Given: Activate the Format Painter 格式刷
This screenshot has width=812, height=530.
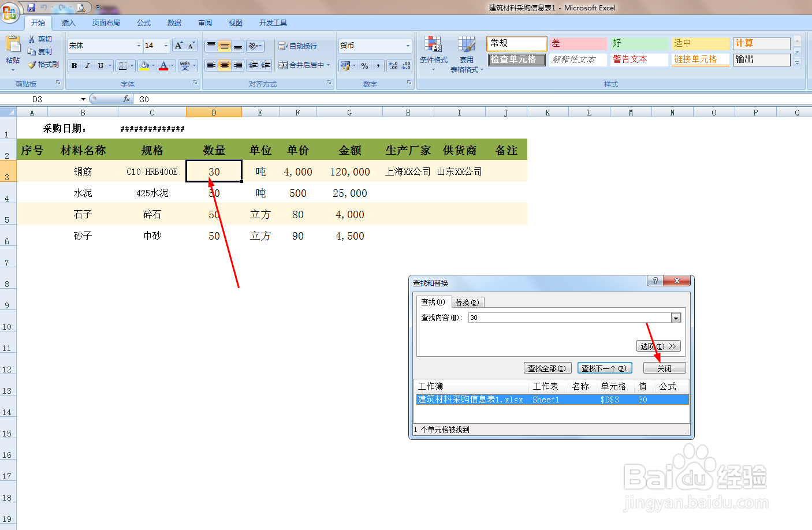Looking at the screenshot, I should [43, 65].
